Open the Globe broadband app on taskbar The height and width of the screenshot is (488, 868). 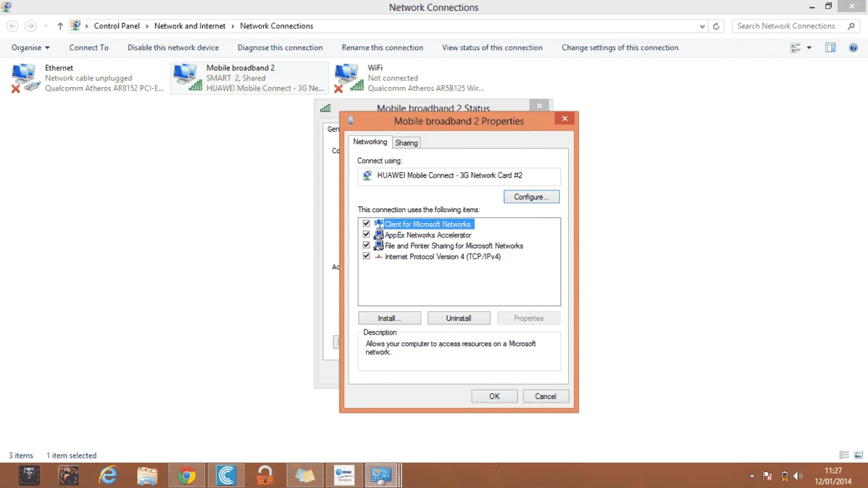click(x=343, y=475)
